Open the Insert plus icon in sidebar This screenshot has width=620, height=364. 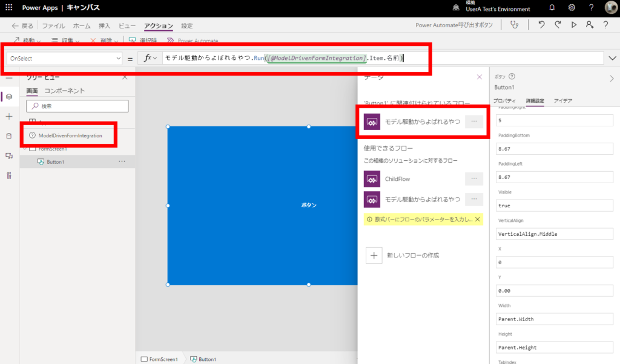(x=9, y=117)
